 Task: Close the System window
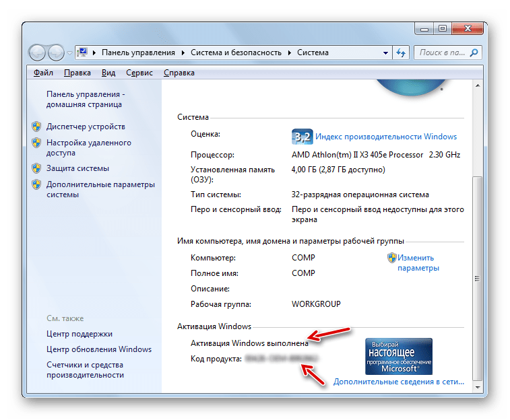[468, 29]
